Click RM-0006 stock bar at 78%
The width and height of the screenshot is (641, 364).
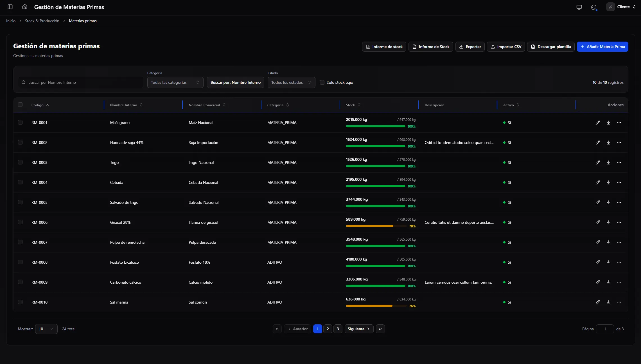click(376, 226)
